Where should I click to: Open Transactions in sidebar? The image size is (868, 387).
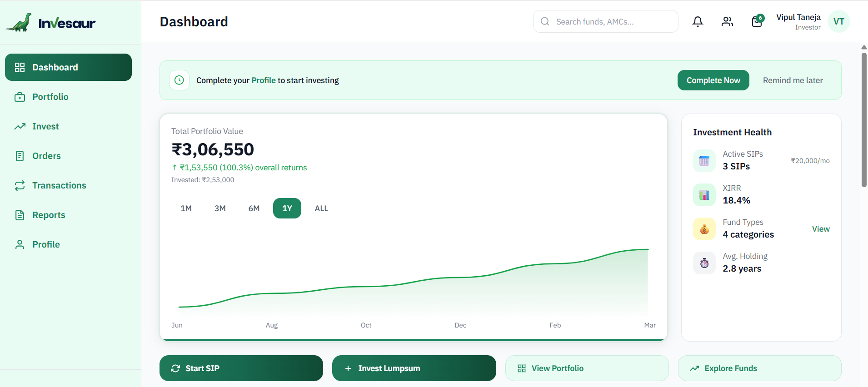68,185
